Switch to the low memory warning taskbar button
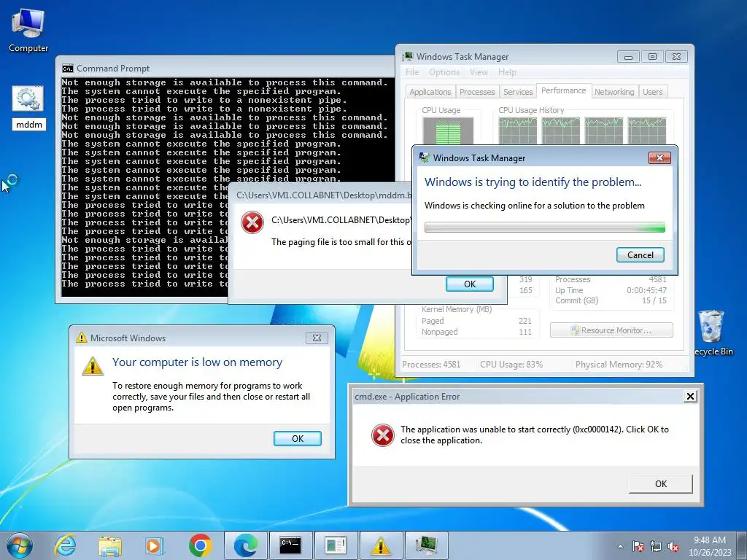The height and width of the screenshot is (560, 747). pos(381,545)
